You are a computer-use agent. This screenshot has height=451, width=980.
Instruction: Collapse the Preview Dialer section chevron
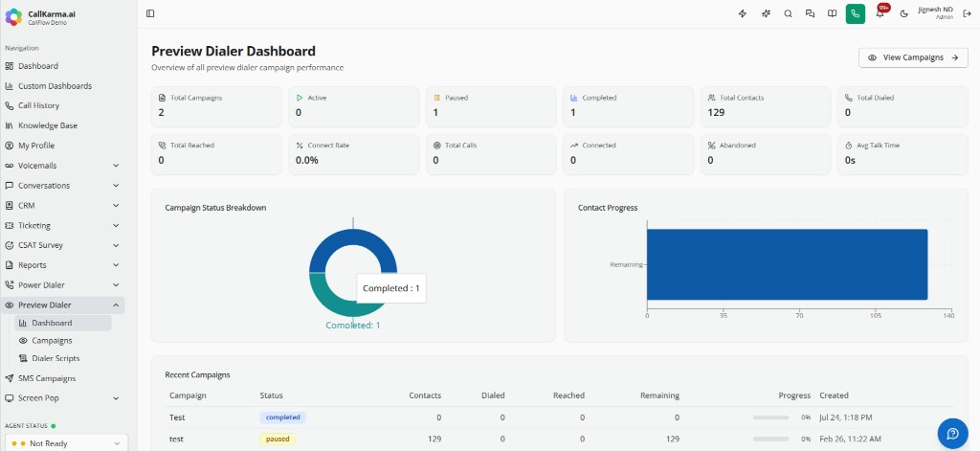click(x=116, y=305)
